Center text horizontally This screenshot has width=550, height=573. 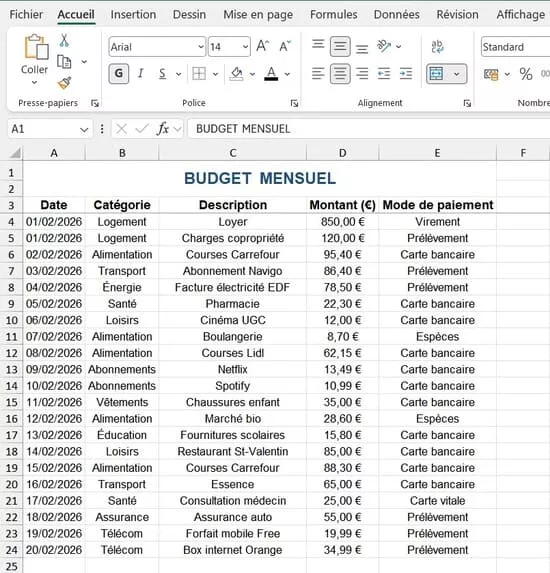[x=340, y=74]
